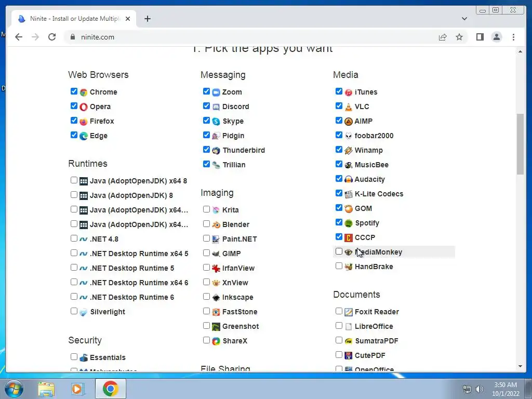Click the Zoom app icon

[x=216, y=92]
